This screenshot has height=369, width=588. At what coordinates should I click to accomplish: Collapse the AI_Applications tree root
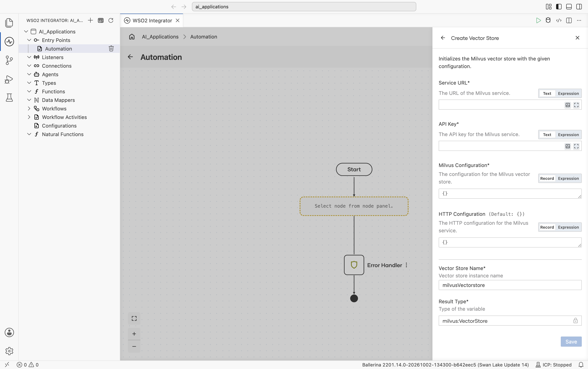click(26, 31)
